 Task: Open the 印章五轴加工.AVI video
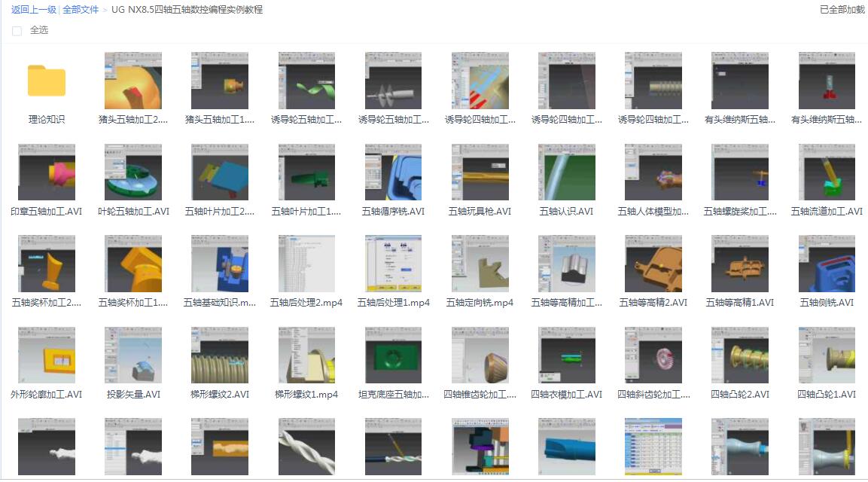(47, 171)
